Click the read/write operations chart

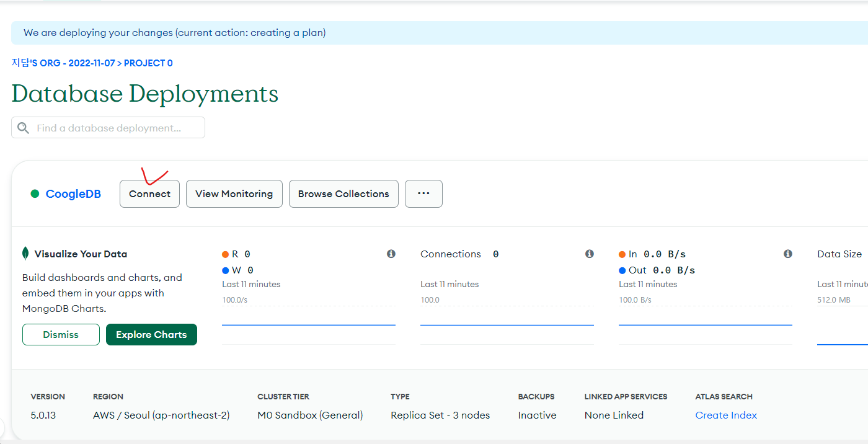(x=309, y=324)
